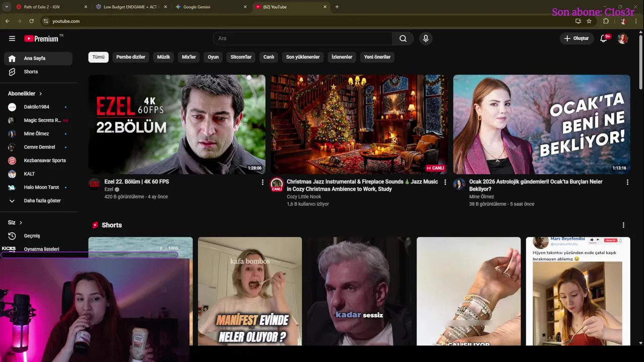Reload the page in the browser

(x=31, y=21)
